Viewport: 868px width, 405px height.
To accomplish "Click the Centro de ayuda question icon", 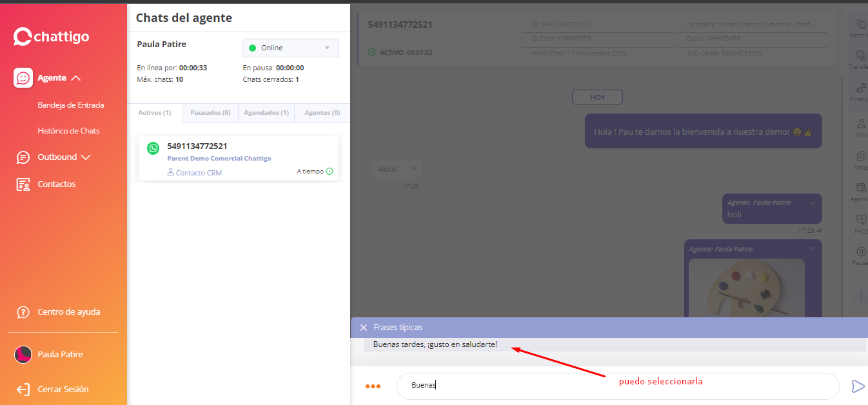I will (x=23, y=312).
